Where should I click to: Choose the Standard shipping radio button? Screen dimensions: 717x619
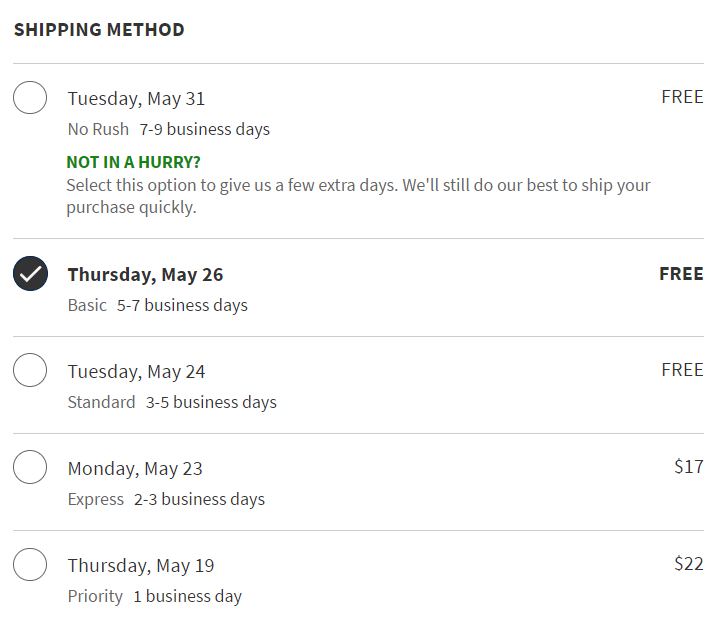(30, 371)
